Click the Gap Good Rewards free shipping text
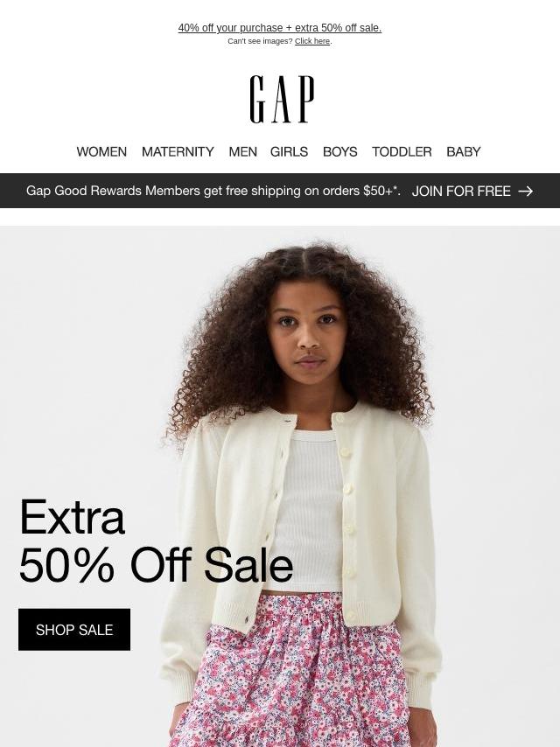Viewport: 560px width, 747px height. tap(213, 191)
